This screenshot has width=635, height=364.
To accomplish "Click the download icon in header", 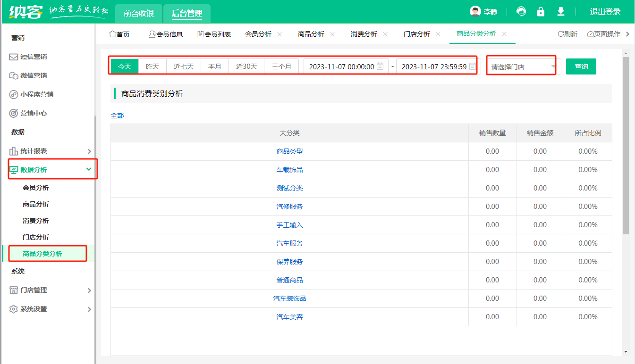I will (561, 12).
